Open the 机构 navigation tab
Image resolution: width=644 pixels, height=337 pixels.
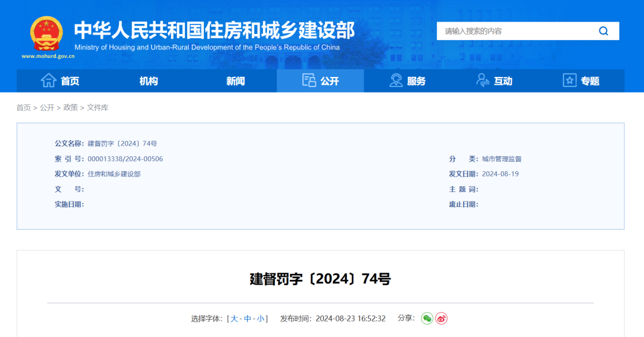tap(148, 81)
